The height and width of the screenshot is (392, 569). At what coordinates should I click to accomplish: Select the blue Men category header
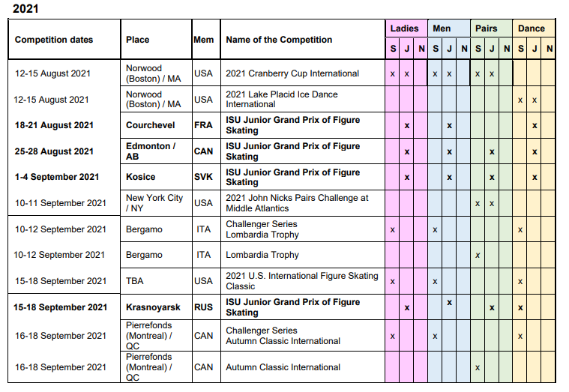[x=442, y=28]
